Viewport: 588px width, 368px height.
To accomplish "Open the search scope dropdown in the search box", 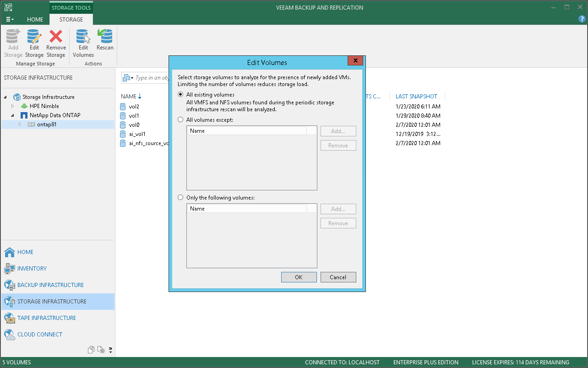I will [x=128, y=78].
